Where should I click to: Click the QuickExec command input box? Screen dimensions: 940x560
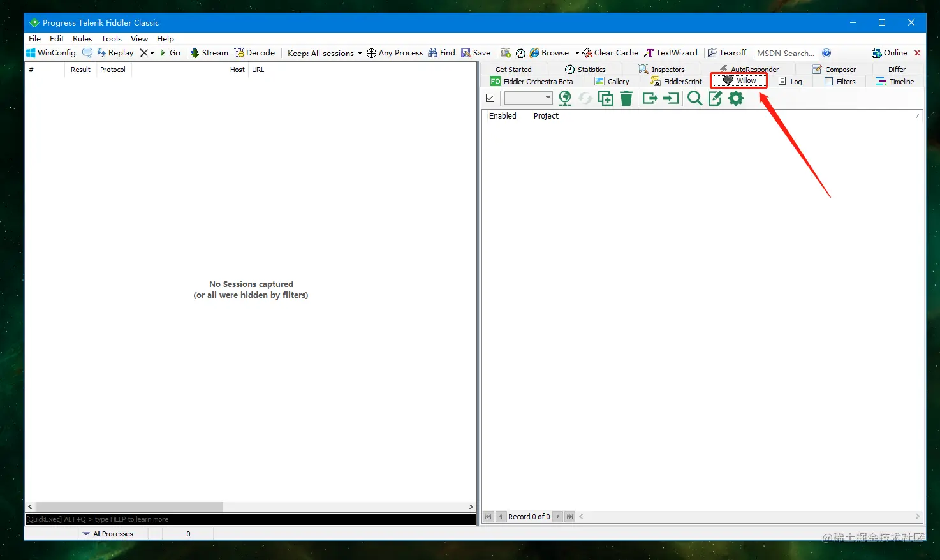click(251, 519)
